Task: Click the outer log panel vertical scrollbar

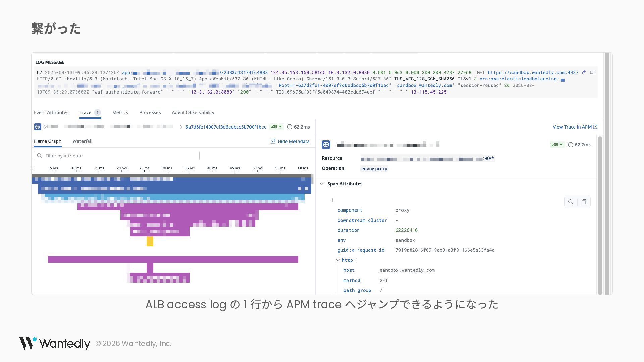Action: (607, 174)
